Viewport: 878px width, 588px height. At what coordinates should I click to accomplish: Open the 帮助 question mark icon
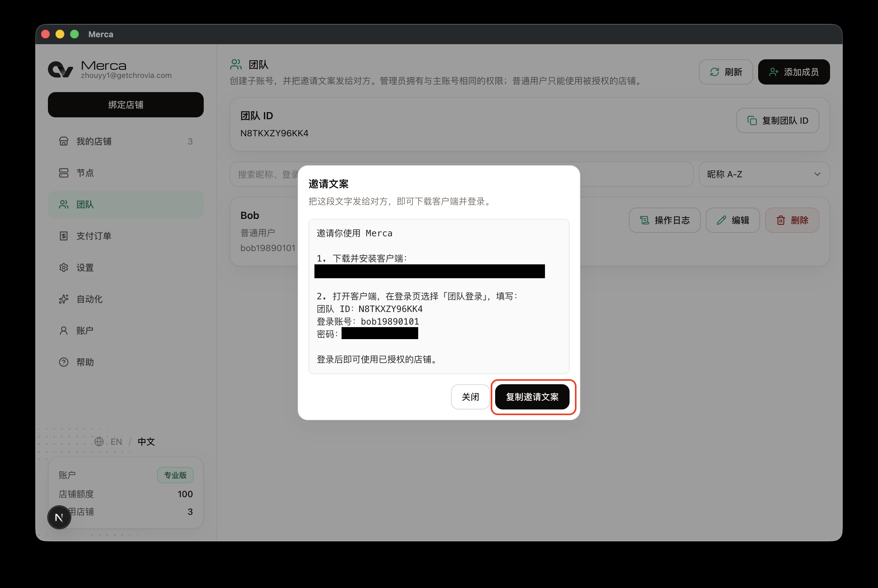64,362
